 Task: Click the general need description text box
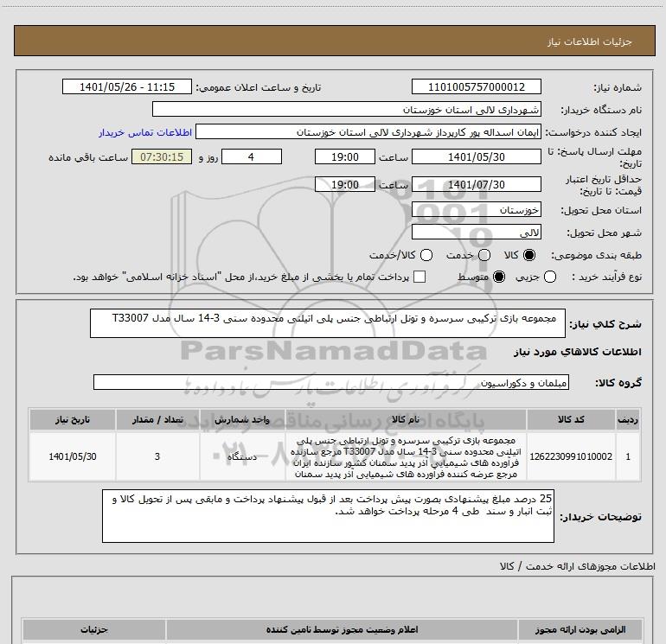328,323
